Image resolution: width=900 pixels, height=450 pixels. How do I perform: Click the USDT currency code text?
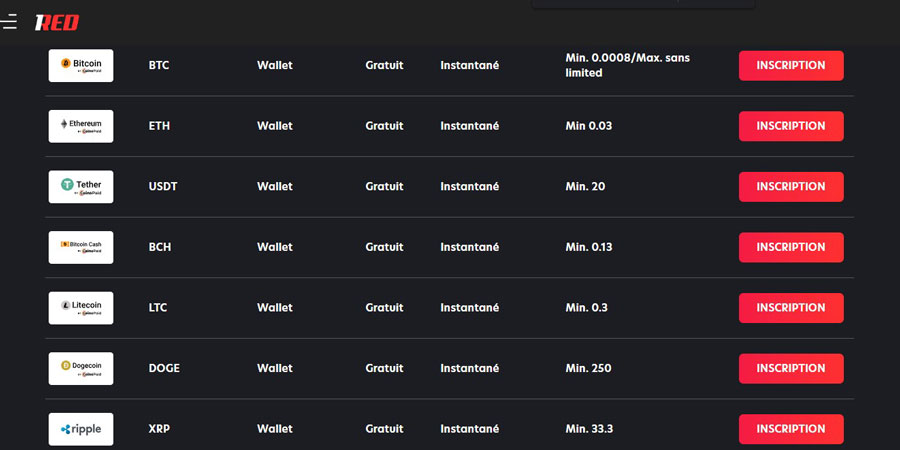(163, 186)
